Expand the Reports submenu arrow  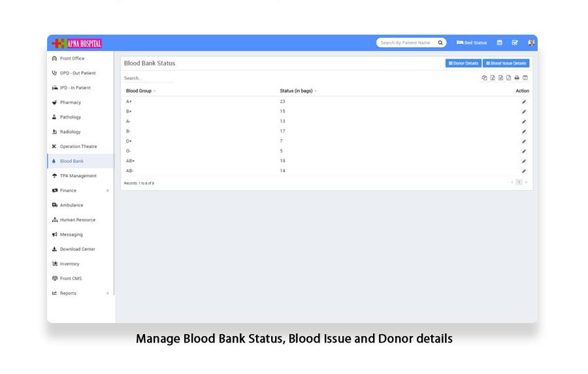pos(108,294)
